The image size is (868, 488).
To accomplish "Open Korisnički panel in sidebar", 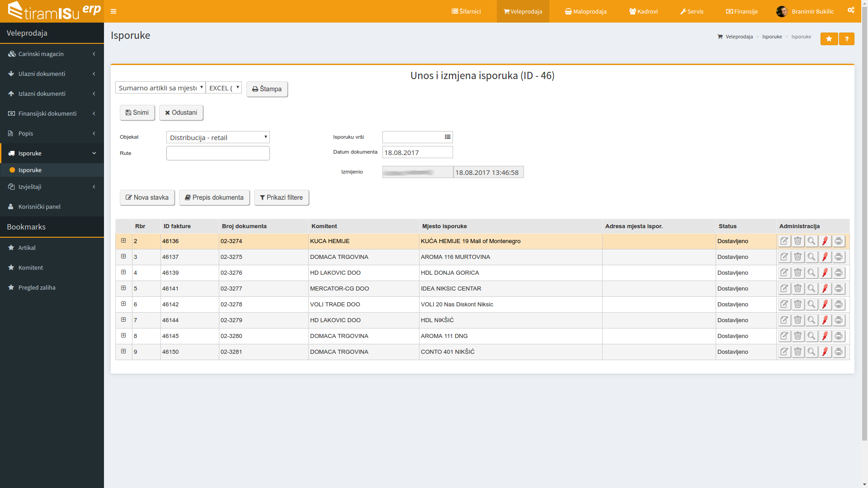I will click(52, 206).
